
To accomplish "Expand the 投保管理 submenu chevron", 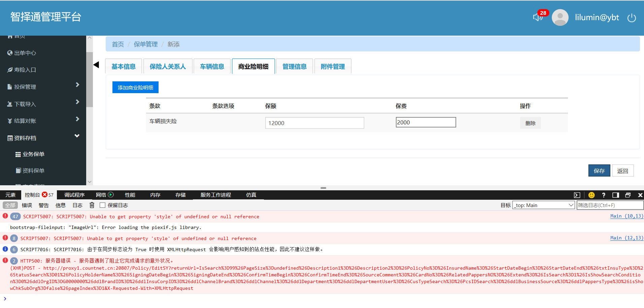I will tap(77, 85).
